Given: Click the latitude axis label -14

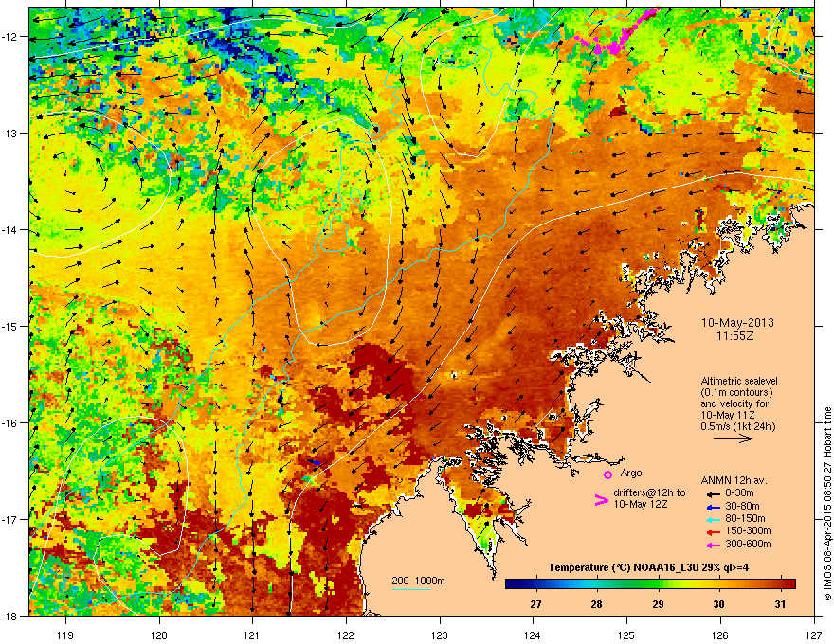Looking at the screenshot, I should coord(9,229).
